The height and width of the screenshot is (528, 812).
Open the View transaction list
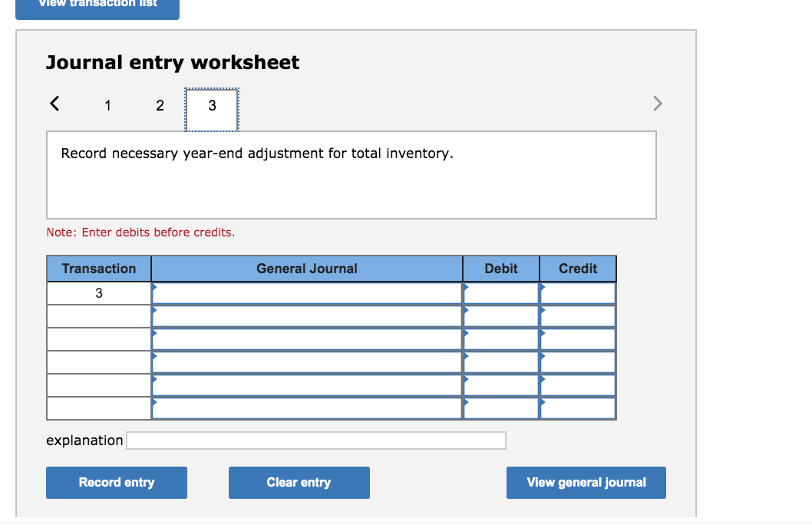[x=97, y=6]
